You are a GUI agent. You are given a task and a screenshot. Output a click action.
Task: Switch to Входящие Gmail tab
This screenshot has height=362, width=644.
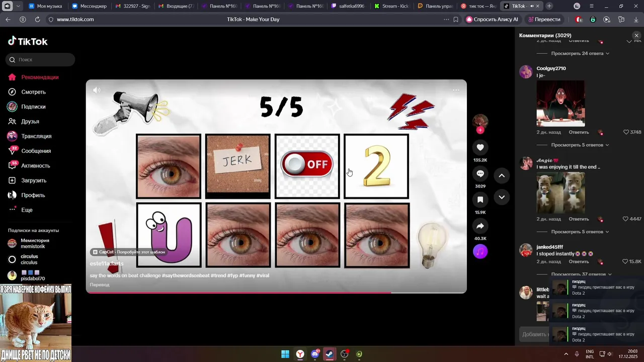point(176,6)
